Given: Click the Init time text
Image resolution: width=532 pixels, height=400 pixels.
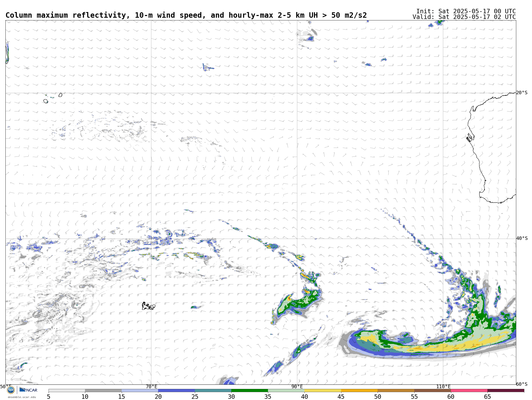Looking at the screenshot, I should 466,11.
